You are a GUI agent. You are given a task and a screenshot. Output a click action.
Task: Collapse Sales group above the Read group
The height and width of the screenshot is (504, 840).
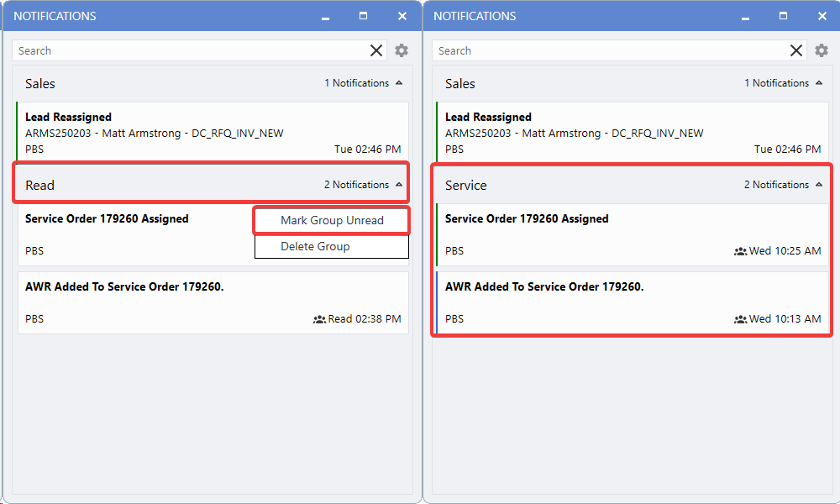398,83
